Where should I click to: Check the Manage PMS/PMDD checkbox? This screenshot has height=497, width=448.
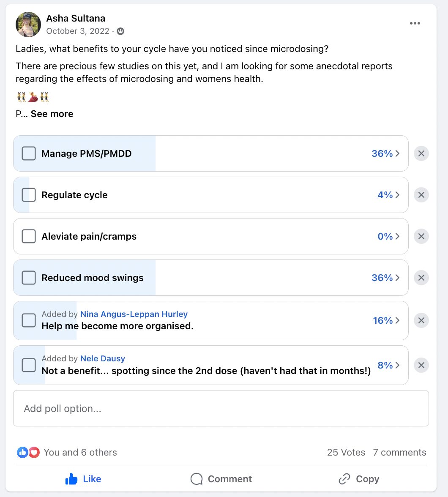coord(29,153)
